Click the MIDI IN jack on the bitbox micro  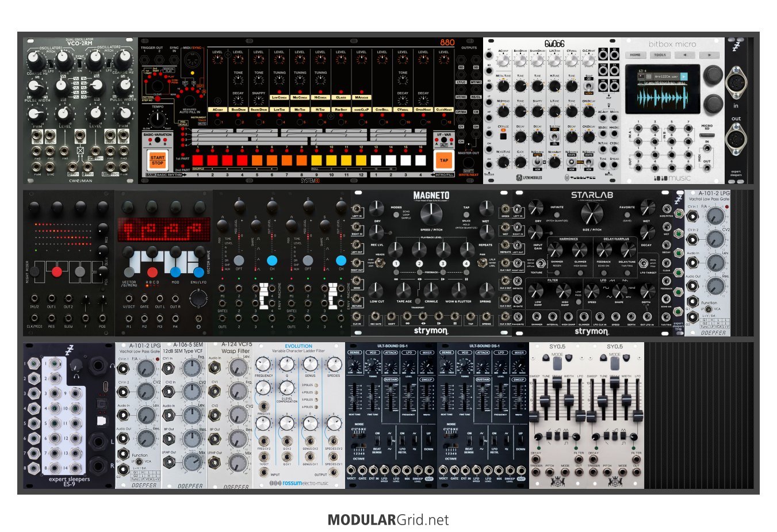click(707, 148)
